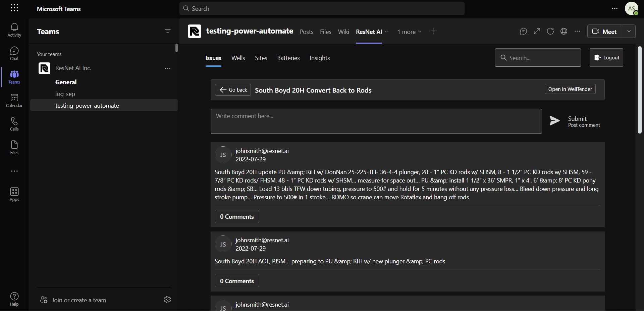This screenshot has height=311, width=644.
Task: Open Calls in the left sidebar
Action: [14, 123]
